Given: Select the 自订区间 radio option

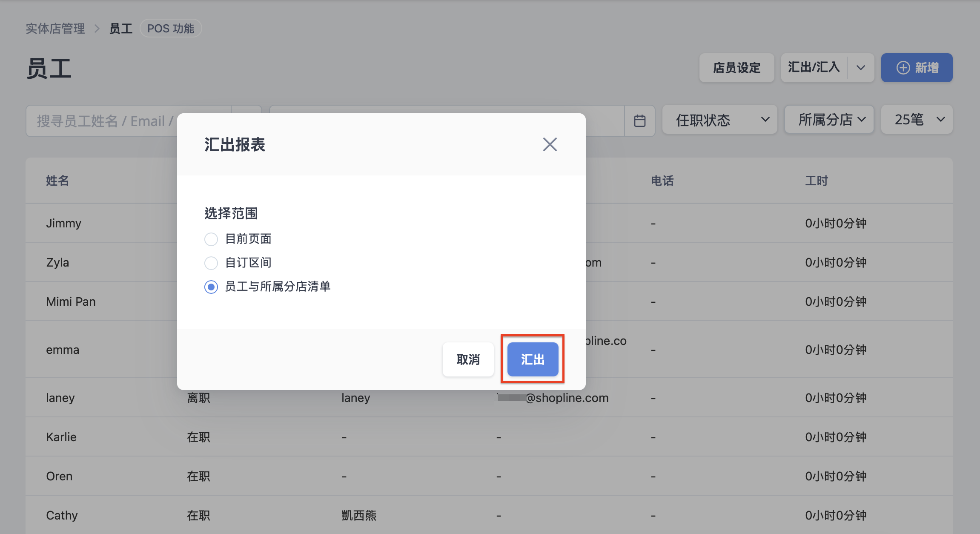Looking at the screenshot, I should tap(211, 263).
